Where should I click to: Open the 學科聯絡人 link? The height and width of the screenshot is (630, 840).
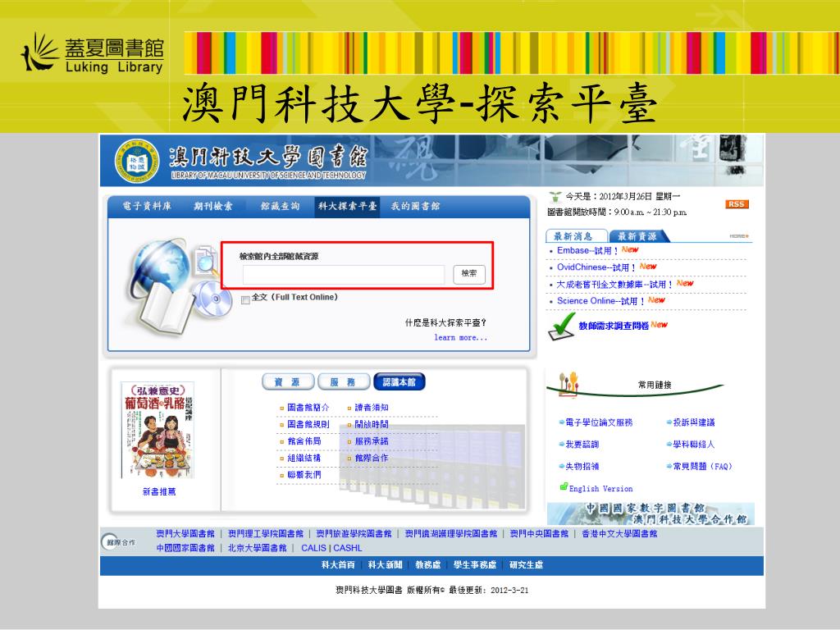pyautogui.click(x=694, y=445)
